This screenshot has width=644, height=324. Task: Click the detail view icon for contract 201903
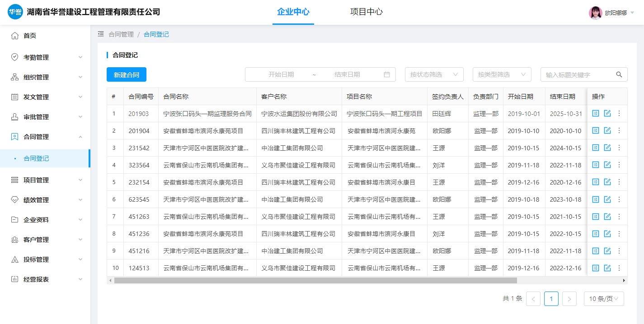(596, 113)
